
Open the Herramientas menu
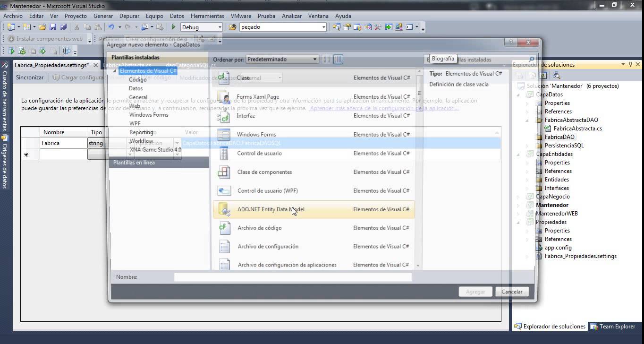coord(208,16)
